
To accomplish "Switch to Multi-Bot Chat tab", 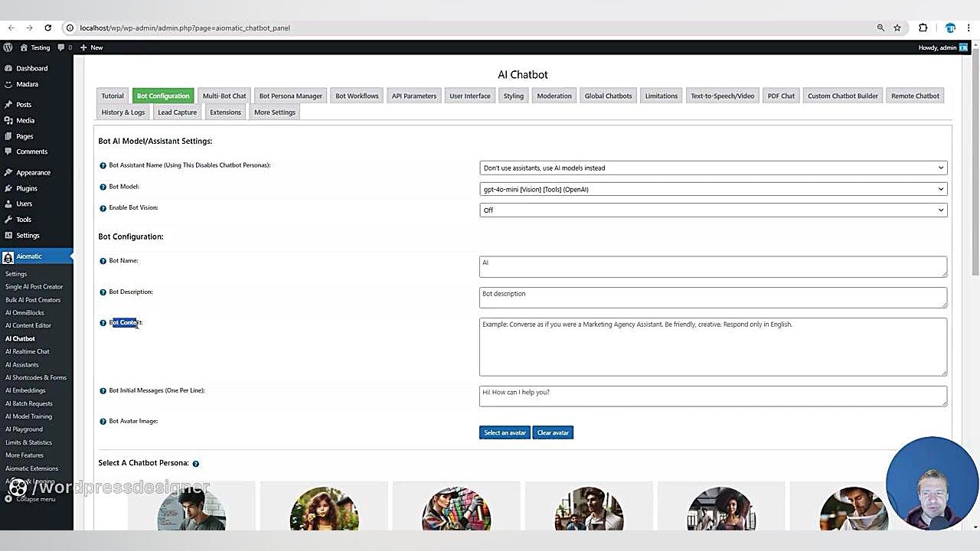I will [x=224, y=96].
